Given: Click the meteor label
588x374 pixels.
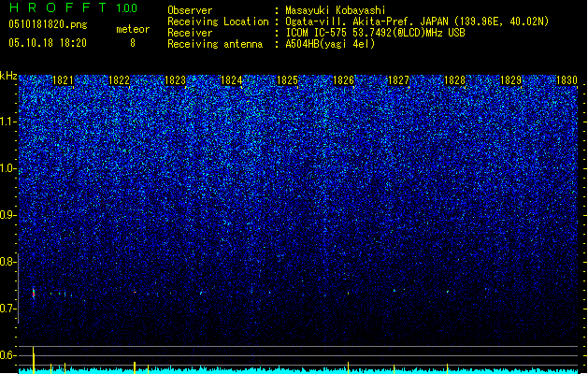Looking at the screenshot, I should (133, 29).
